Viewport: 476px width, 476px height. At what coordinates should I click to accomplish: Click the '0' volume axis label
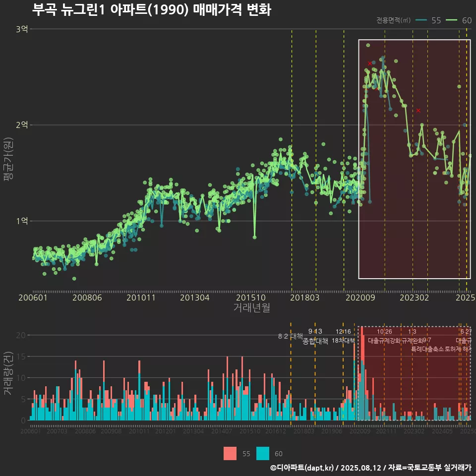(23, 420)
